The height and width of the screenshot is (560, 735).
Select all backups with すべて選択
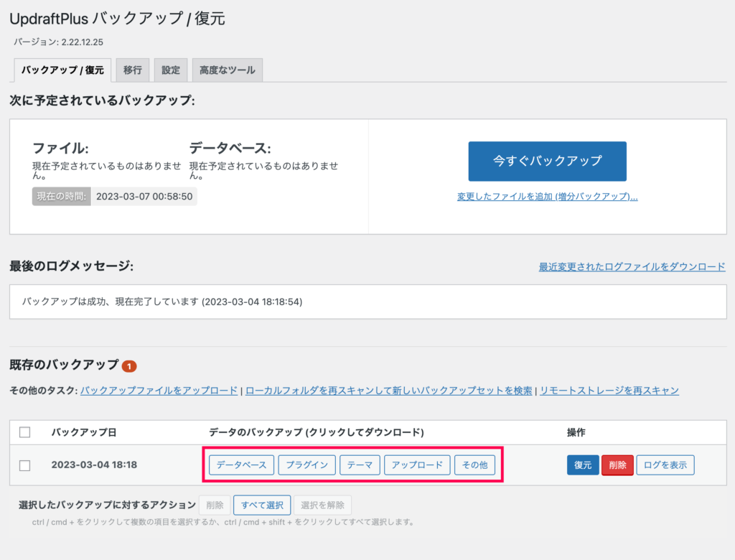coord(262,505)
